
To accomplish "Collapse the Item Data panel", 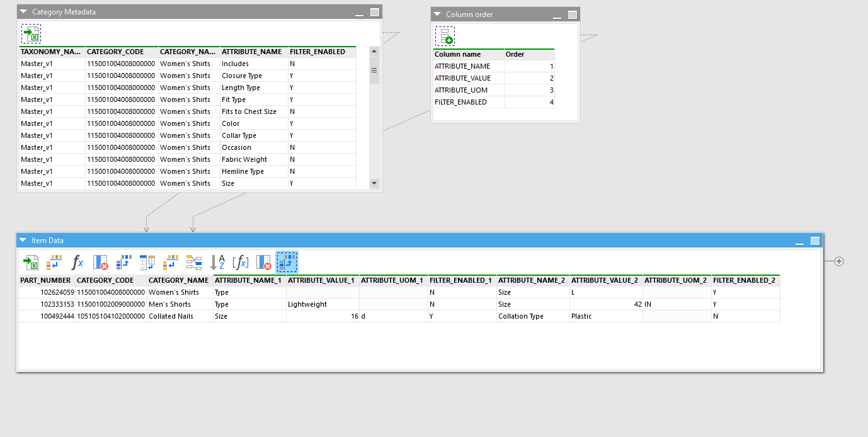I will [23, 241].
